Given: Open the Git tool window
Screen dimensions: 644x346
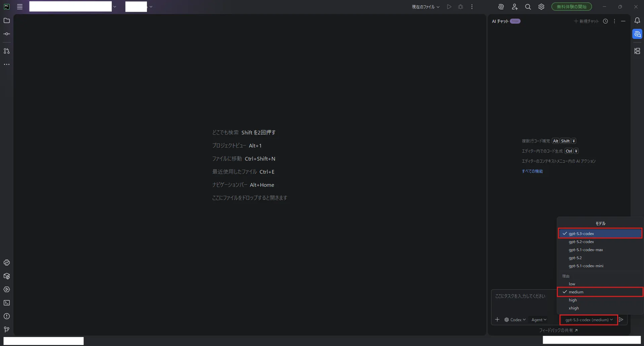Looking at the screenshot, I should pos(7,330).
